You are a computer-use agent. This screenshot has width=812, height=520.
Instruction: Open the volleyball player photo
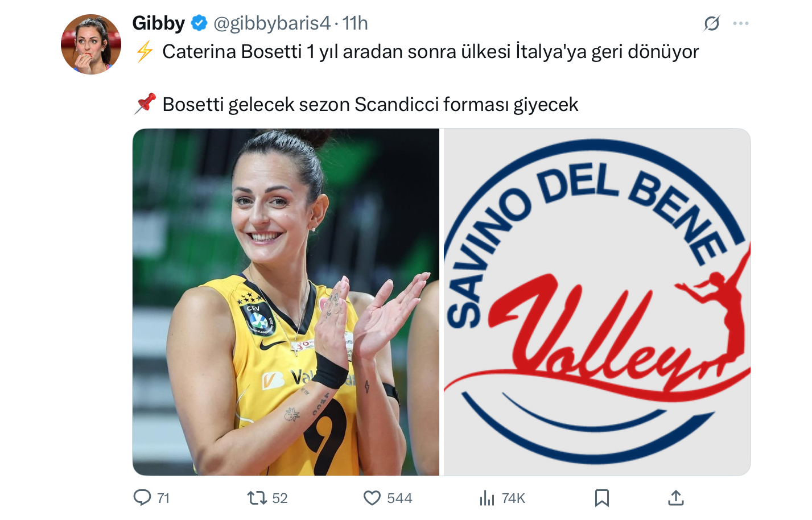click(286, 302)
